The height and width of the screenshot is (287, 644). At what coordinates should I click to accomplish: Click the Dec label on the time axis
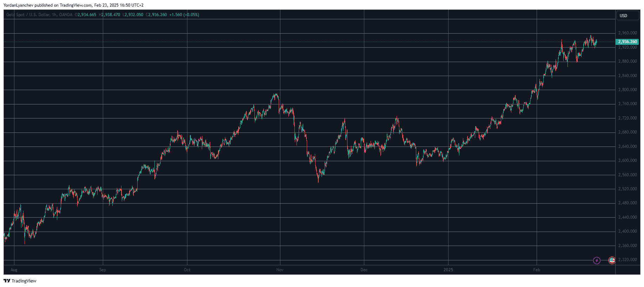click(x=364, y=270)
